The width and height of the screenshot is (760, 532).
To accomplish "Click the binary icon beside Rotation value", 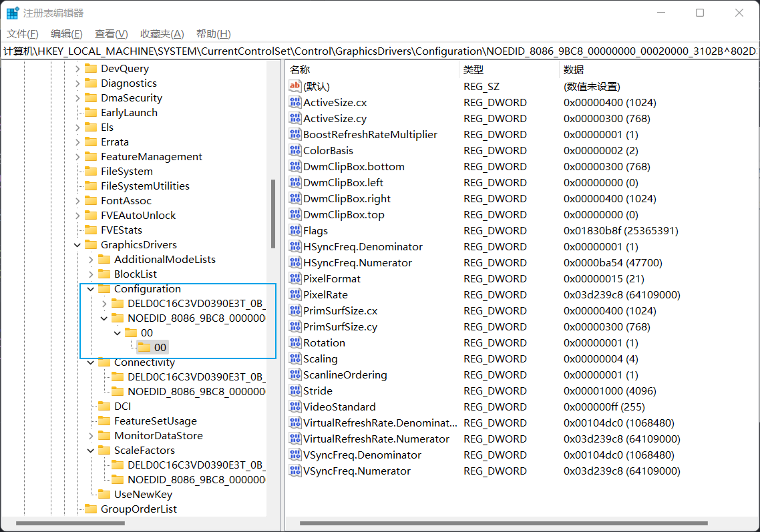I will tap(295, 343).
